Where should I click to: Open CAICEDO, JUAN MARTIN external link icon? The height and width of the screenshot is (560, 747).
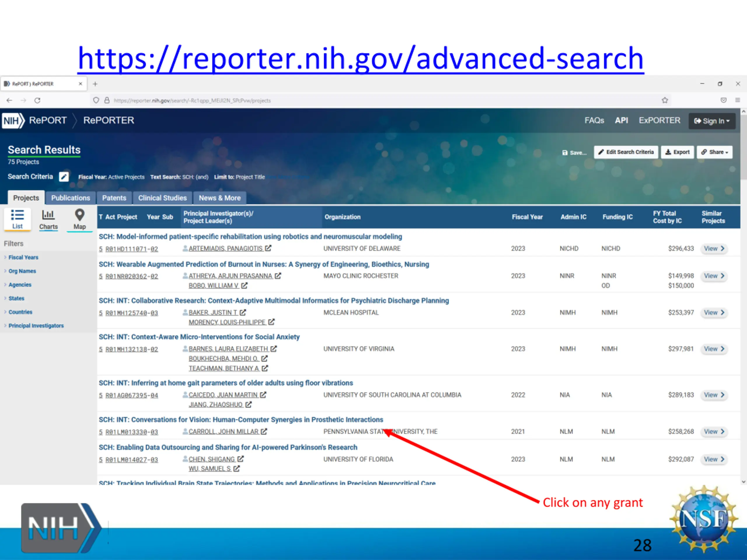pyautogui.click(x=263, y=395)
